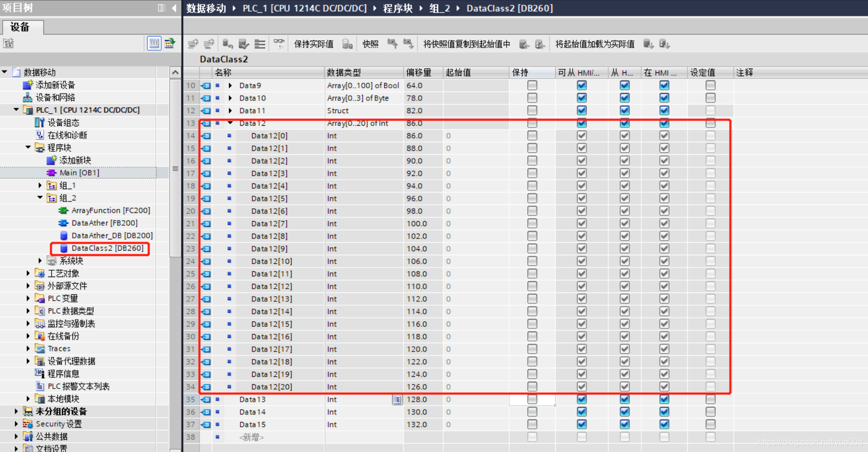
Task: Toggle 设定值 checkbox for Data9
Action: 711,85
